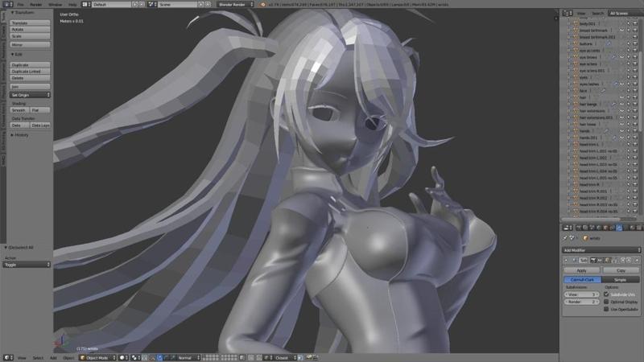This screenshot has width=644, height=362.
Task: Click the wrists object icon in properties
Action: tap(585, 238)
